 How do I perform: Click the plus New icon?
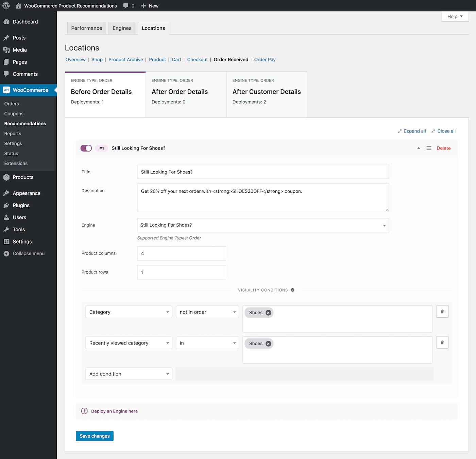tap(143, 6)
